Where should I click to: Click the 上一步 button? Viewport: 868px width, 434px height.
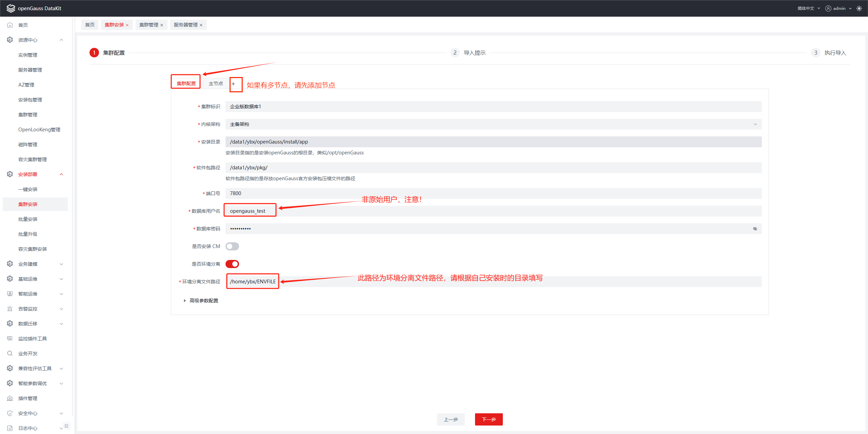click(x=451, y=419)
